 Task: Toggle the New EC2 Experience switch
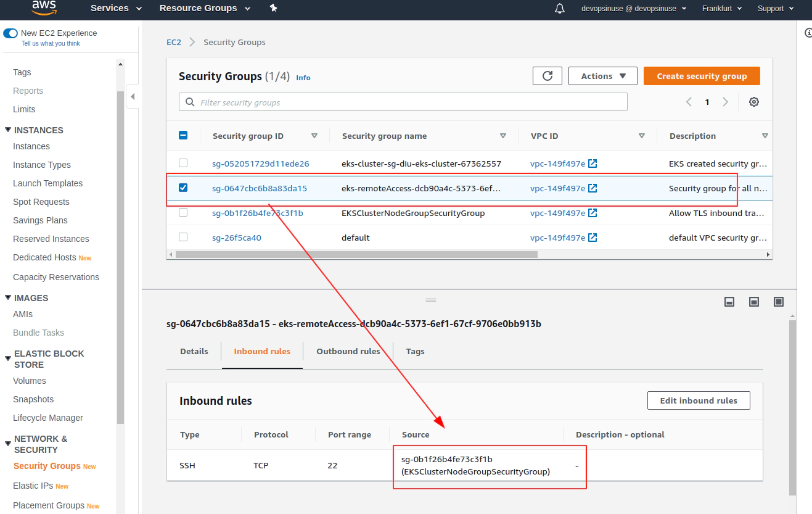(10, 33)
